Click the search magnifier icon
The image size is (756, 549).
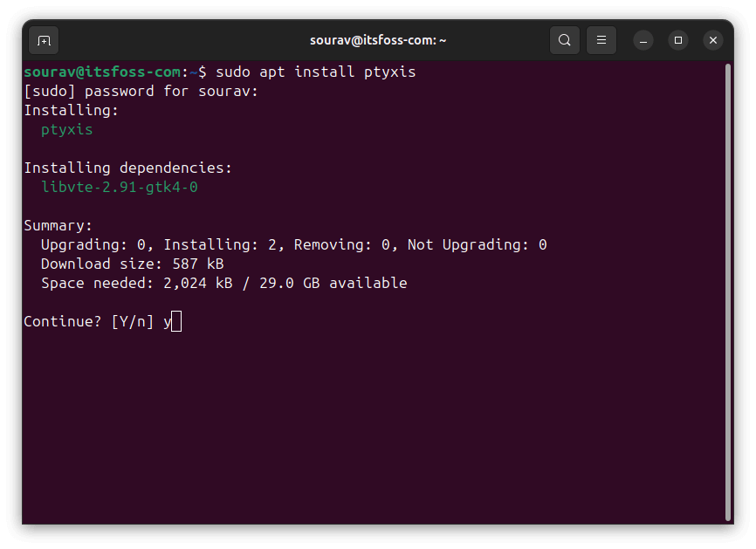[x=565, y=40]
